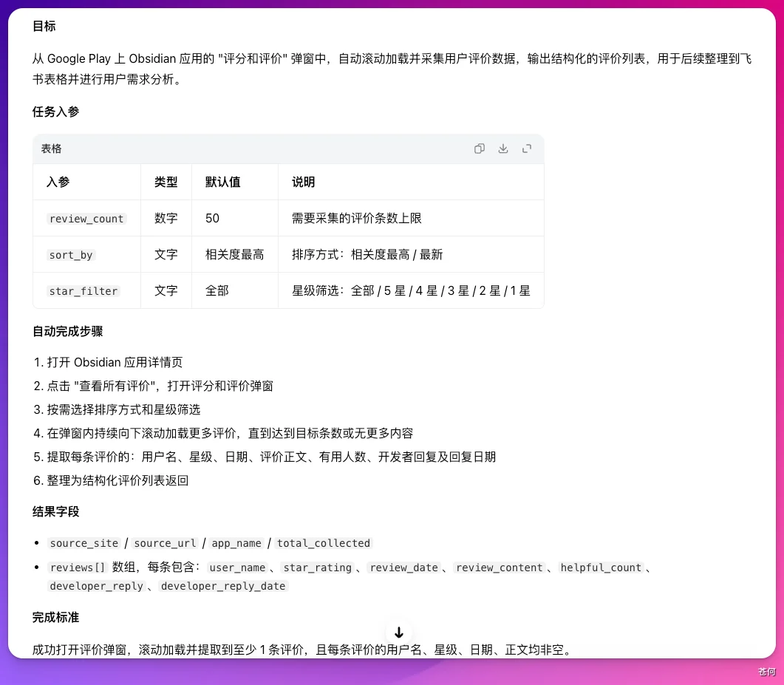
Task: Click the star_rating code tag
Action: pyautogui.click(x=318, y=568)
